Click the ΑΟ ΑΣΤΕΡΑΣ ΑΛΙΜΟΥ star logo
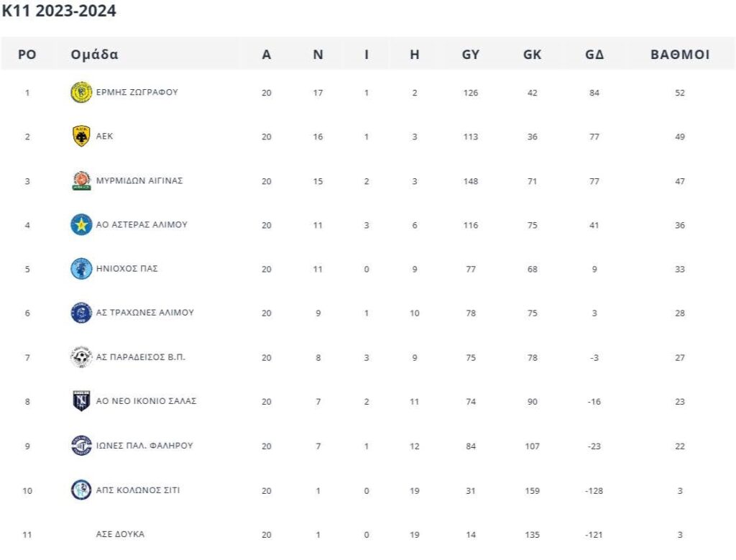The image size is (736, 560). [81, 225]
